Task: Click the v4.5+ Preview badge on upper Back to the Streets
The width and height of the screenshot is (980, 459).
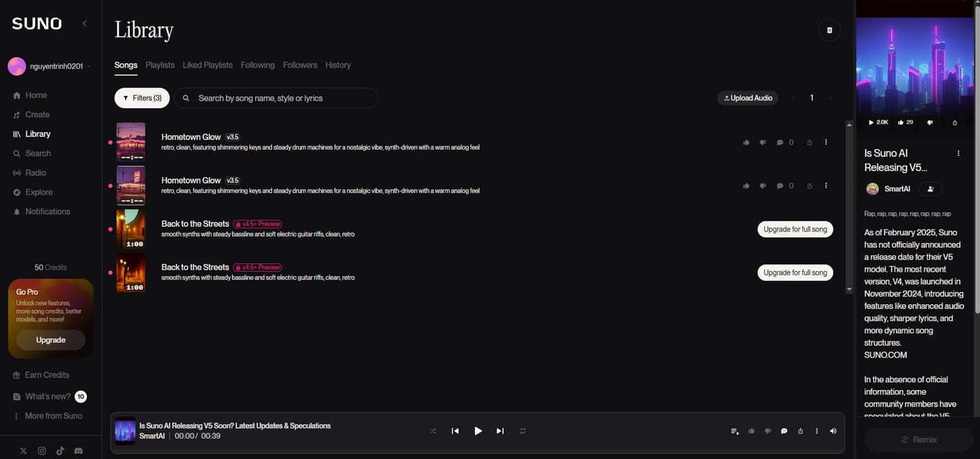Action: (x=257, y=224)
